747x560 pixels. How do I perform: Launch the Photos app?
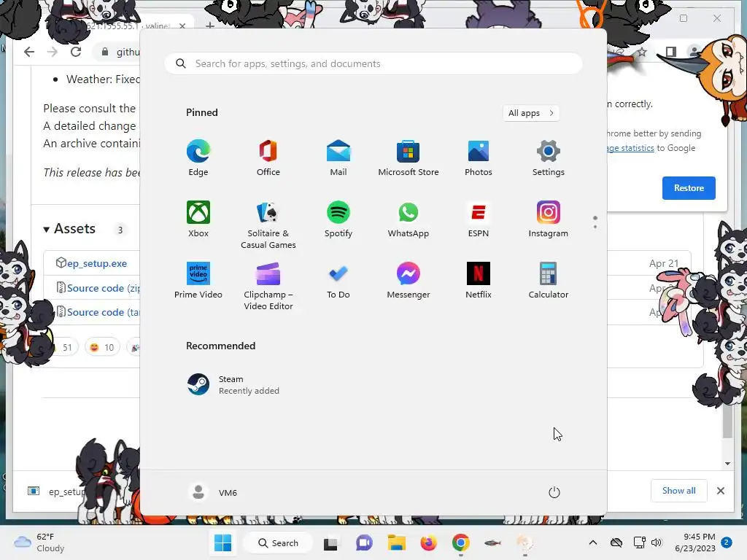click(x=479, y=158)
